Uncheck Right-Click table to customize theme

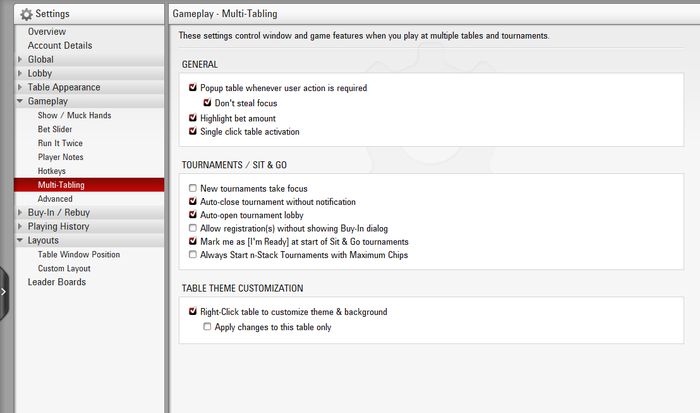pyautogui.click(x=193, y=311)
